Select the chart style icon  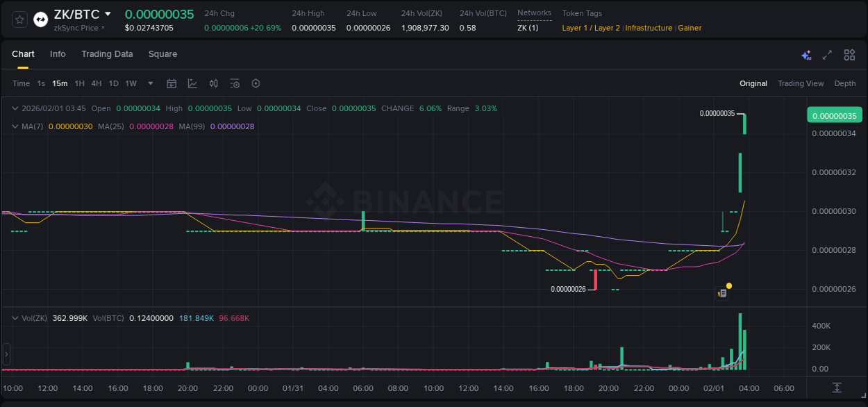tap(192, 83)
